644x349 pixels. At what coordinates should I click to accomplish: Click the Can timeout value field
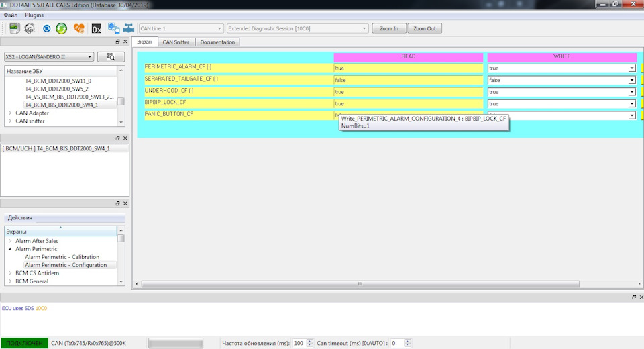point(396,343)
